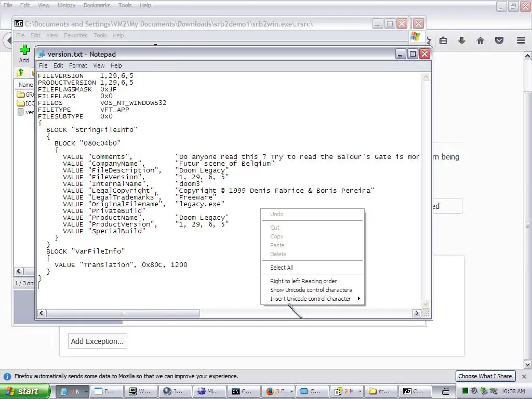Open the Help menu in Notepad
Image resolution: width=532 pixels, height=399 pixels.
pyautogui.click(x=116, y=65)
